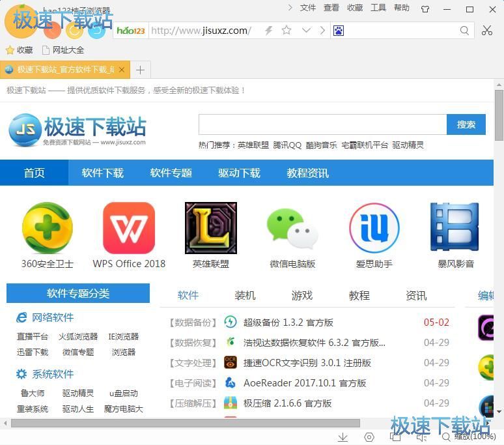Click the 英雄联盟 game icon
504x445 pixels.
click(x=211, y=228)
